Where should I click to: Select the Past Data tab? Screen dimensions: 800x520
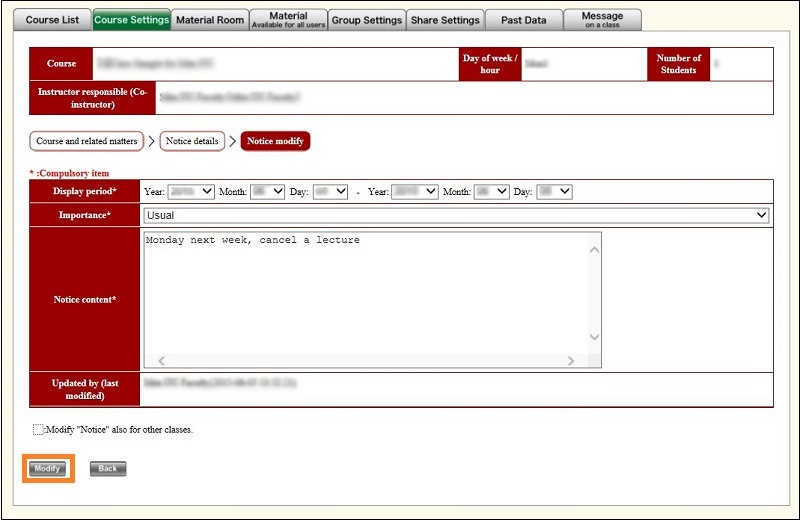point(524,19)
